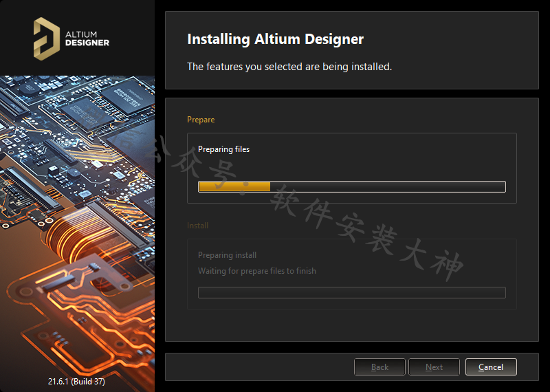Click the "ALTIUM DESIGNER" wordmark text

click(87, 39)
